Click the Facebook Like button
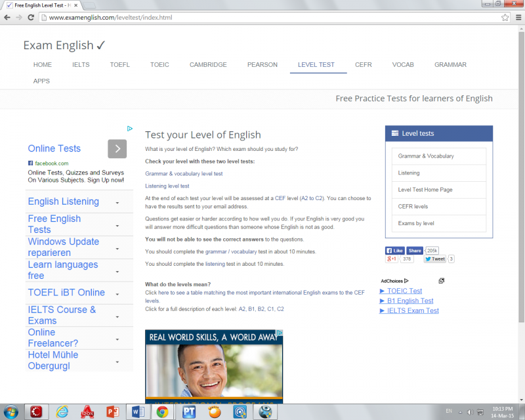525x420 pixels. (394, 251)
